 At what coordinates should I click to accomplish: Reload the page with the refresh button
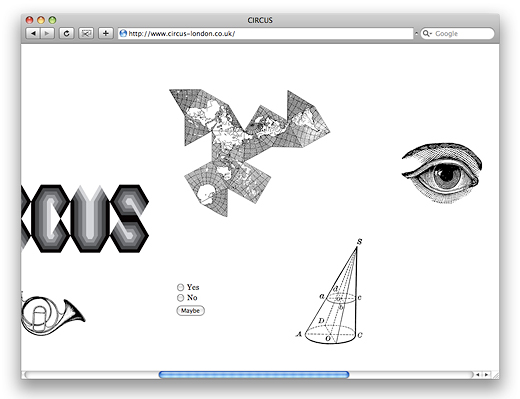[x=66, y=33]
